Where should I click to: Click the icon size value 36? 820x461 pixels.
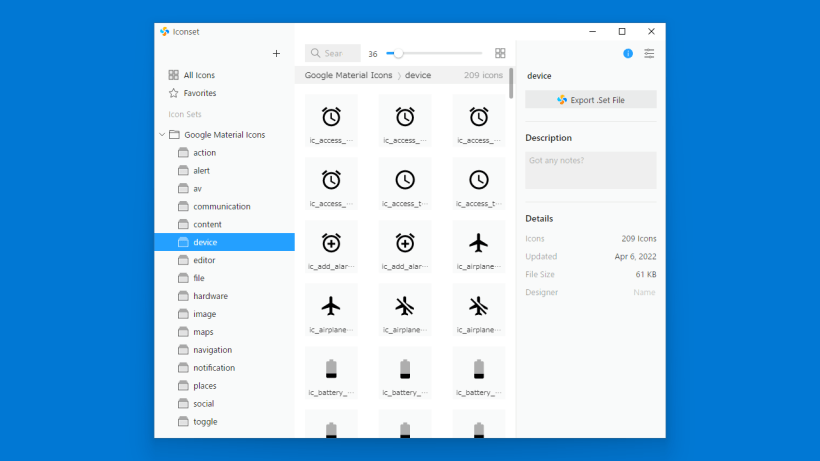[x=373, y=54]
